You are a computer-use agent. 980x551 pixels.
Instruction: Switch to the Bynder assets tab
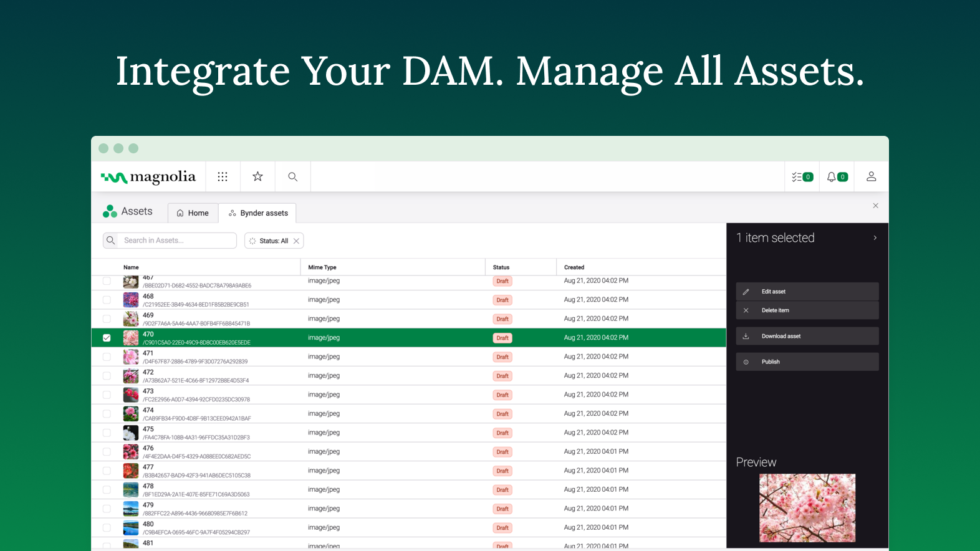coord(258,213)
